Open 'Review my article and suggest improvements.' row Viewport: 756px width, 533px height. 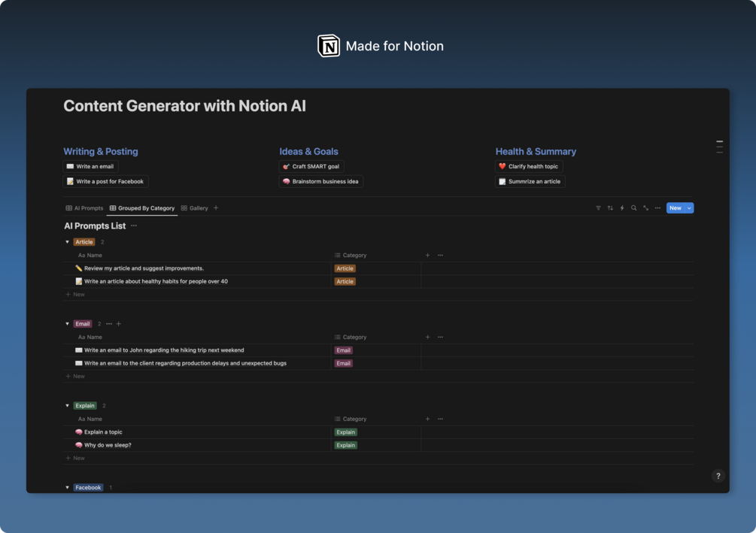click(144, 268)
